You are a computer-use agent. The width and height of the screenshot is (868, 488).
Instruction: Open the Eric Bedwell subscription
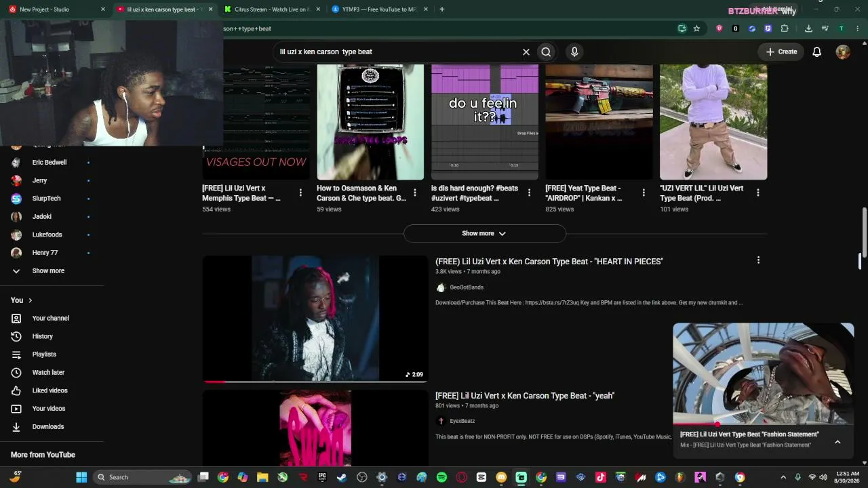[x=51, y=163]
